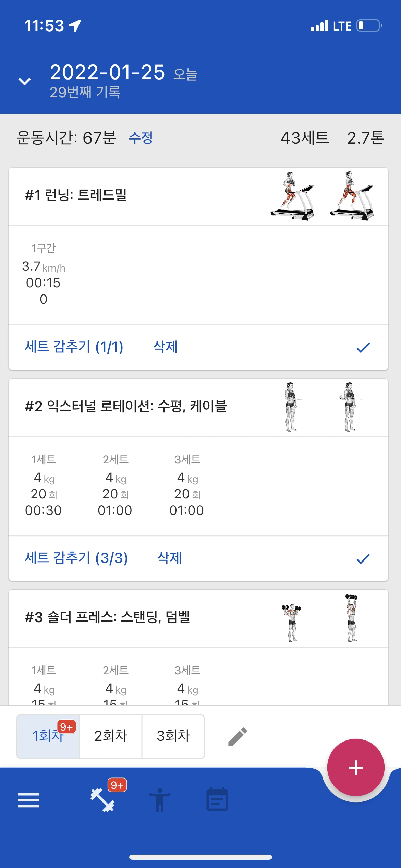Viewport: 401px width, 868px height.
Task: Collapse sets via 세트 감추기 (1/1)
Action: 74,347
